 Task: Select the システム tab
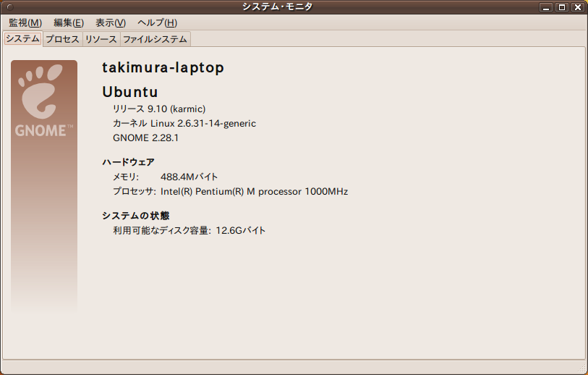coord(22,38)
